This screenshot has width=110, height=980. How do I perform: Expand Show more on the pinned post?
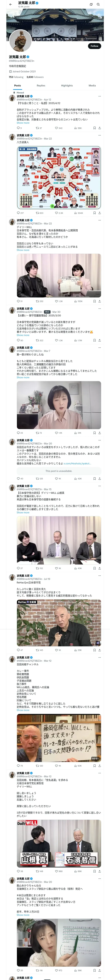point(23,123)
